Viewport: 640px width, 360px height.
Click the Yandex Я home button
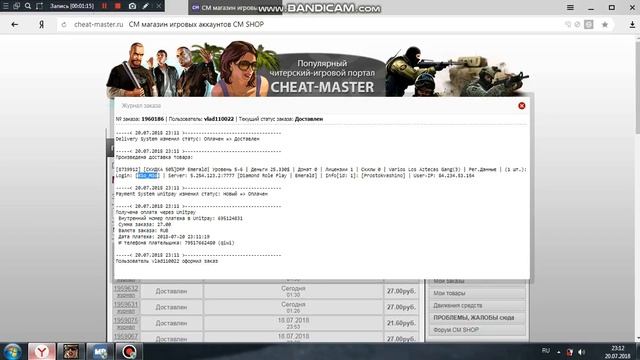[x=41, y=24]
